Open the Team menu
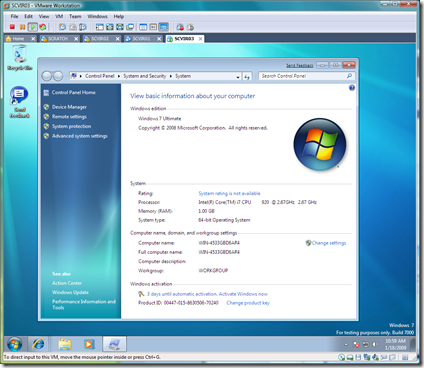 75,16
